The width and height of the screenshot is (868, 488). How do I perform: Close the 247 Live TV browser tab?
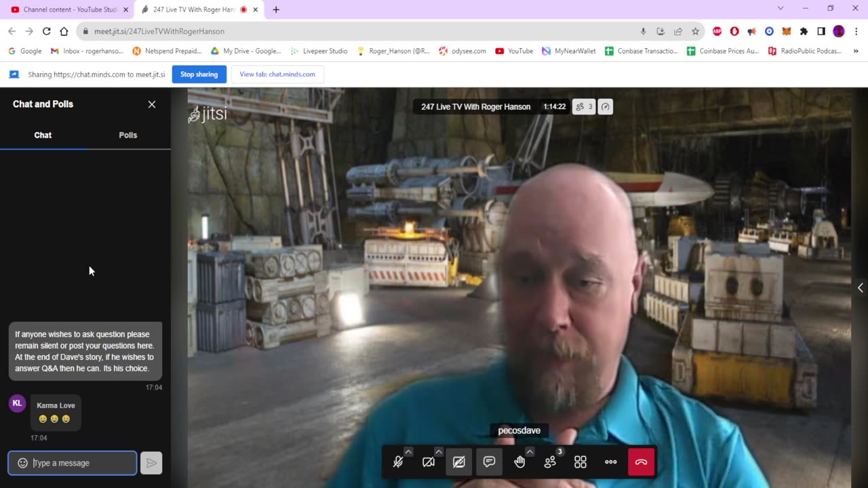(256, 9)
